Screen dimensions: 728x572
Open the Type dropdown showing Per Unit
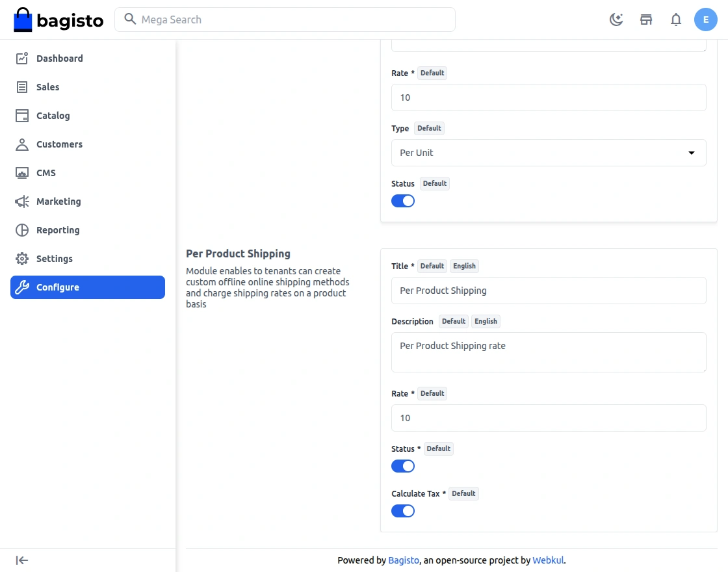[x=549, y=153]
